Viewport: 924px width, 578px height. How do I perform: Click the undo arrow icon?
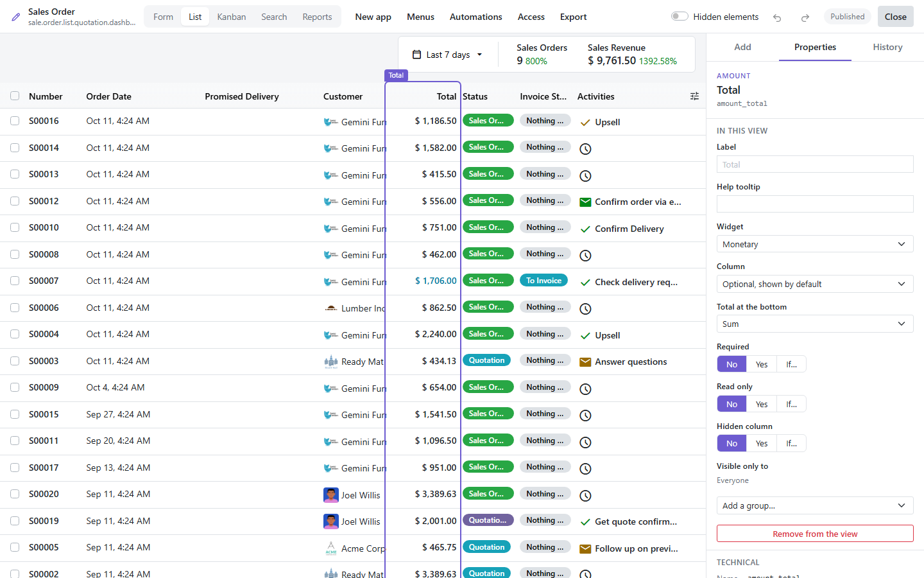[x=777, y=17]
